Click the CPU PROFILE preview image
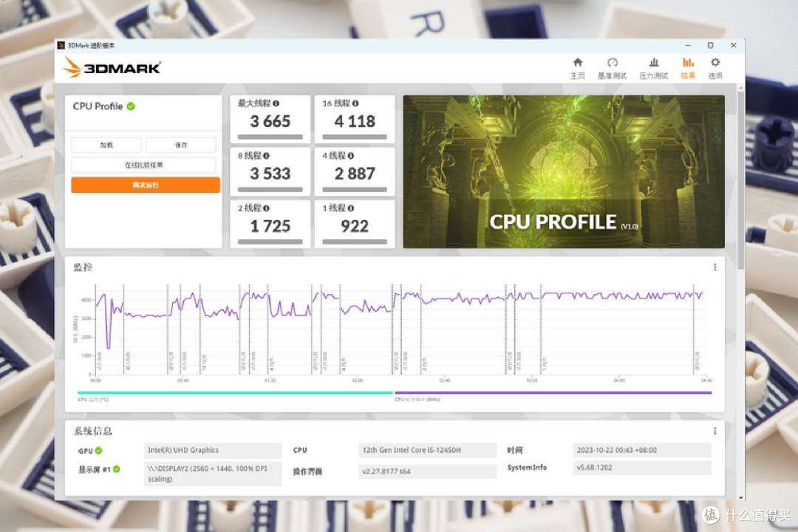Screen dimensions: 798x532 (x=563, y=171)
